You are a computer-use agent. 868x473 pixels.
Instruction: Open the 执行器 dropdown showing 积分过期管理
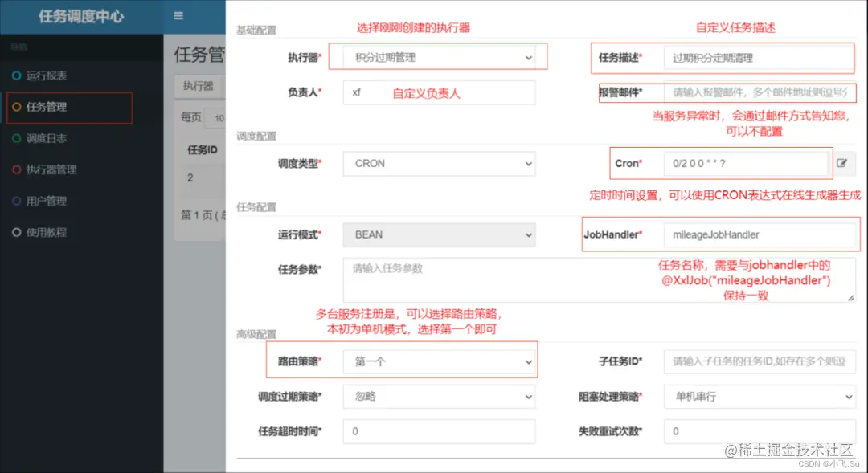438,56
